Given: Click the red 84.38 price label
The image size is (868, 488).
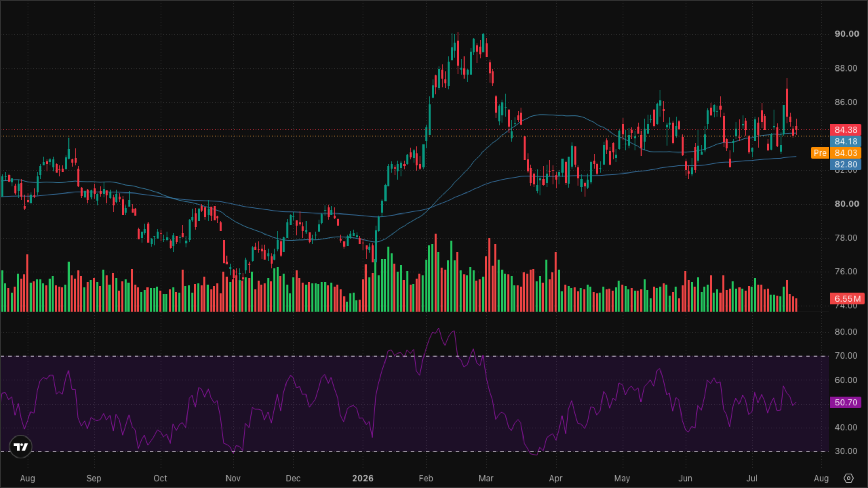Looking at the screenshot, I should 846,130.
